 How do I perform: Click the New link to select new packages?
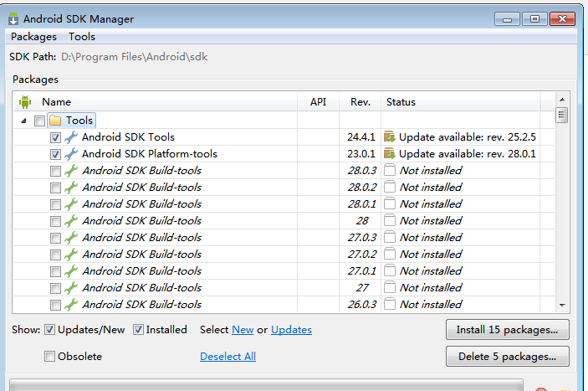[243, 329]
